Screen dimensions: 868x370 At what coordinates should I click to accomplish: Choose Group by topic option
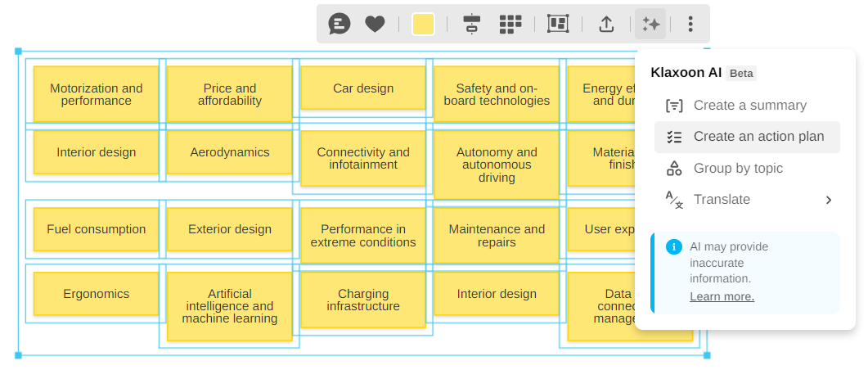click(738, 169)
